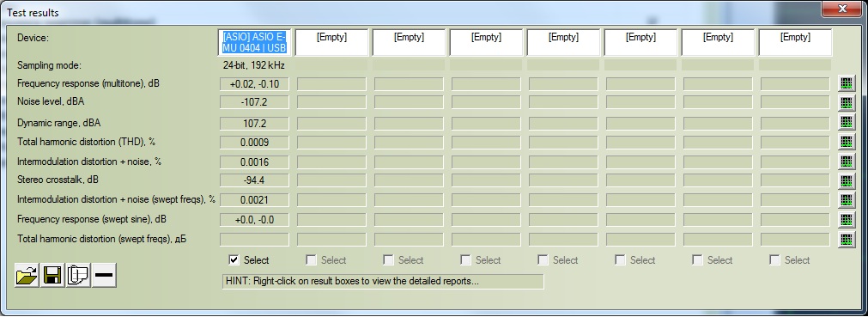Click the +0.0, -0.0 swept sine result
The width and height of the screenshot is (868, 317).
pyautogui.click(x=254, y=220)
